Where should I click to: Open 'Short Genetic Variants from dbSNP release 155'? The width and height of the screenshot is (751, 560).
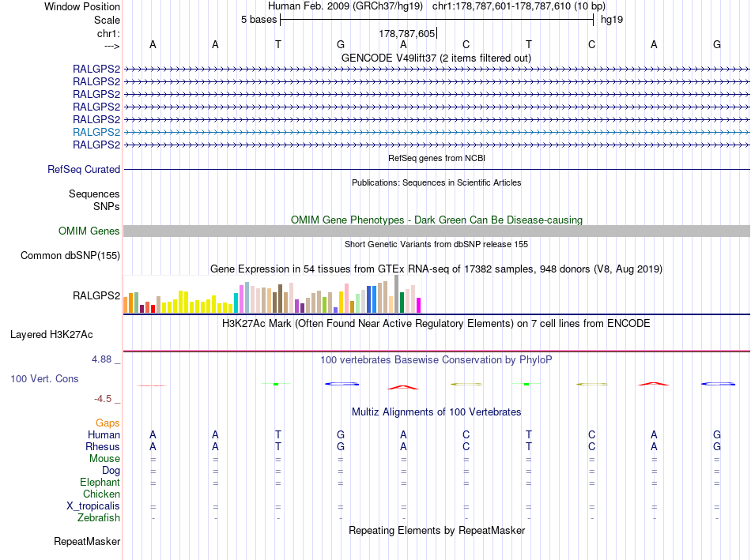[436, 244]
